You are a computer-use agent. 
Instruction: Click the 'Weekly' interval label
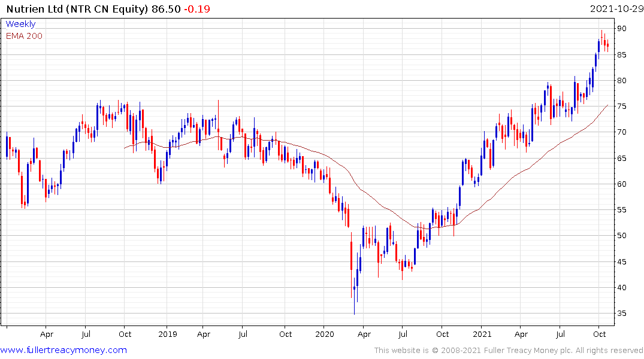click(x=20, y=24)
